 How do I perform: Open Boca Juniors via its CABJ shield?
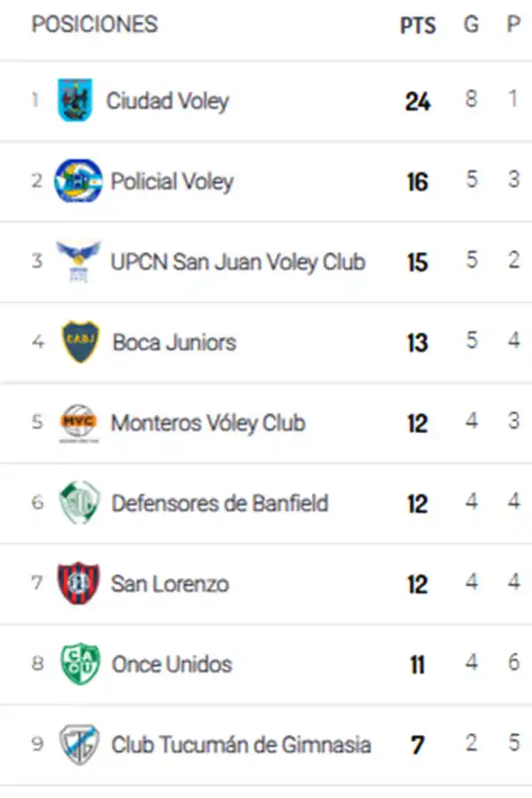78,342
